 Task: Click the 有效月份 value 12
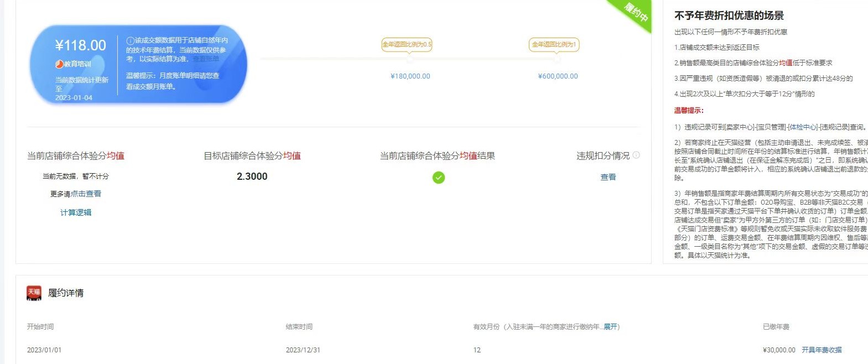pos(477,350)
